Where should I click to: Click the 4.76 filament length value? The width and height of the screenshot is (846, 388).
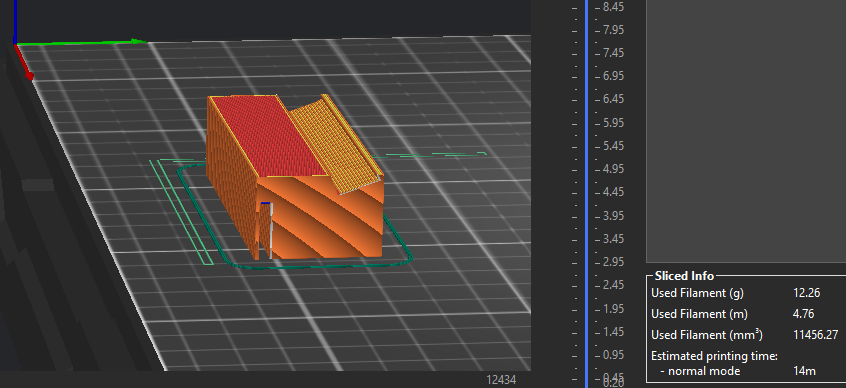pyautogui.click(x=804, y=314)
